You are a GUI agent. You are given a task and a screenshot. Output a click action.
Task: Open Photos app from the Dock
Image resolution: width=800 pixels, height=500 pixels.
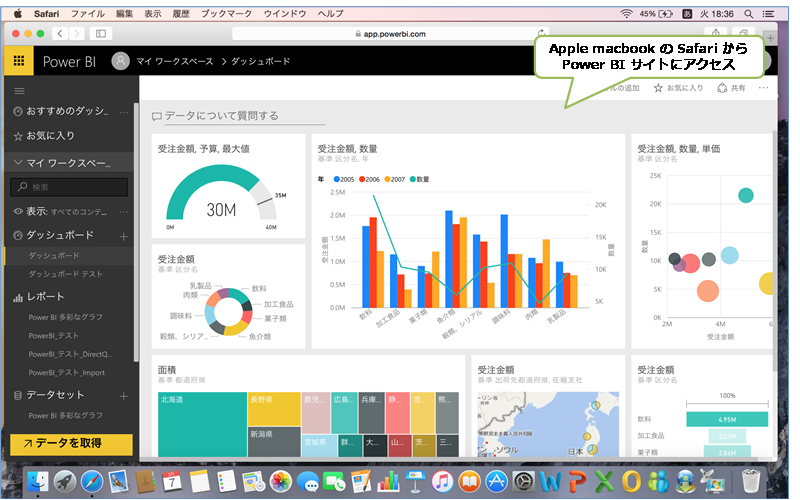click(281, 482)
